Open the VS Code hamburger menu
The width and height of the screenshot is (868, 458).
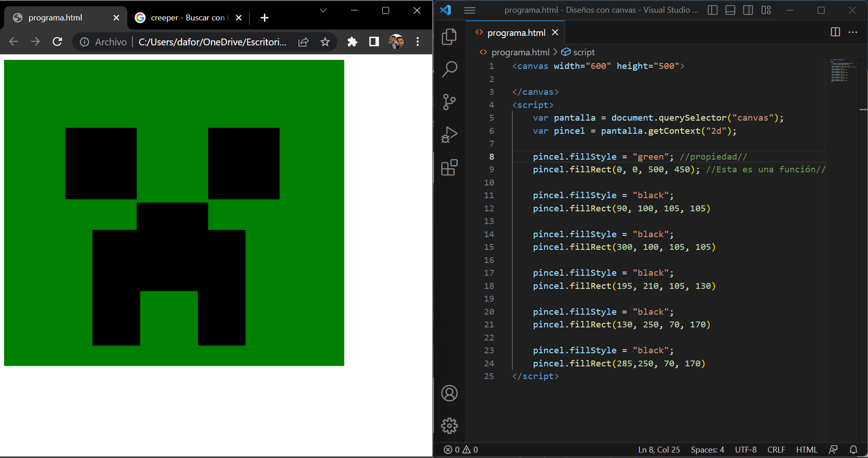pos(470,10)
